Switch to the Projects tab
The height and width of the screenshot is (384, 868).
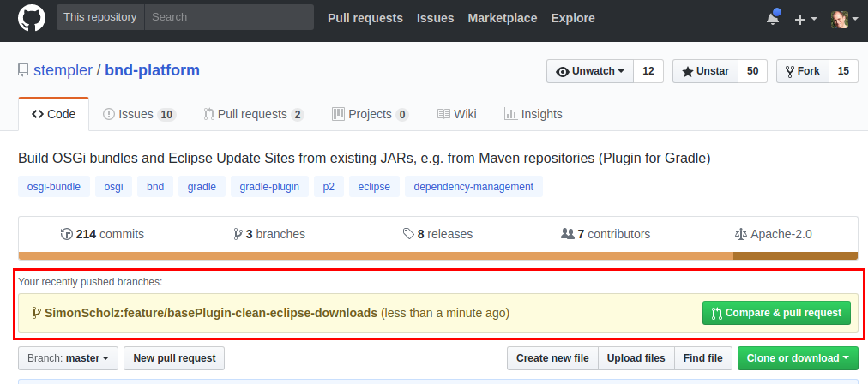[371, 114]
